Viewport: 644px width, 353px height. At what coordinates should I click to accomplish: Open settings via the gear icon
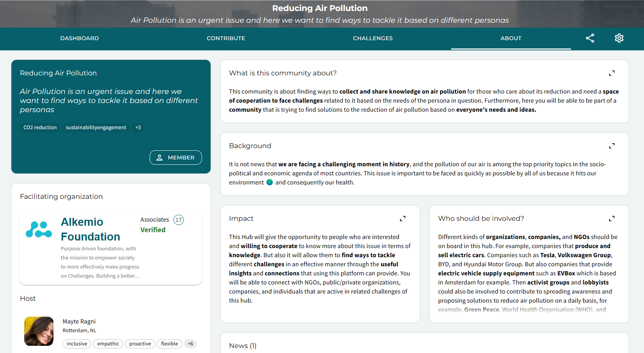tap(619, 38)
